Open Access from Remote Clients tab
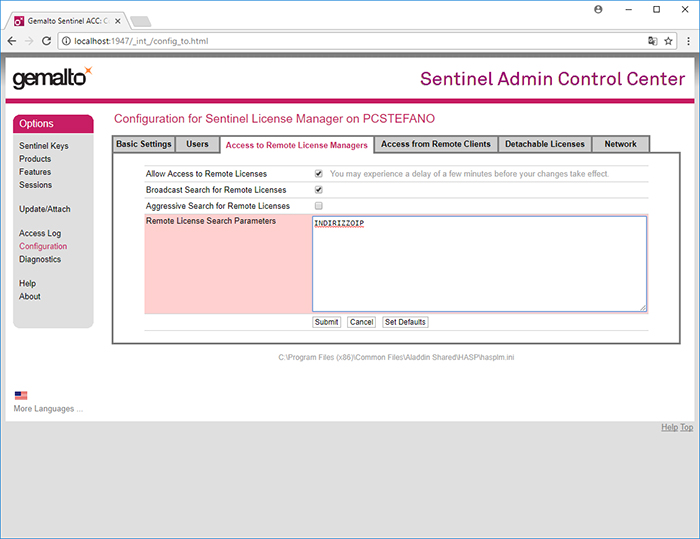Image resolution: width=700 pixels, height=539 pixels. click(x=436, y=144)
